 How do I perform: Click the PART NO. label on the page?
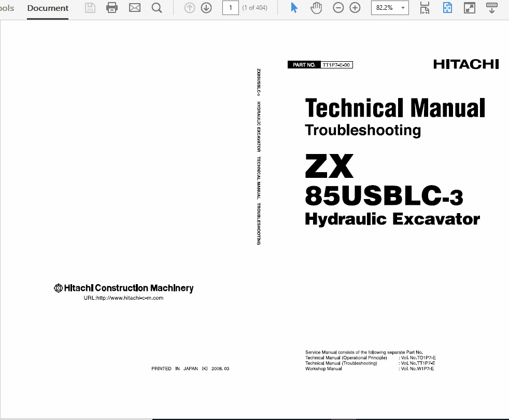(x=304, y=65)
